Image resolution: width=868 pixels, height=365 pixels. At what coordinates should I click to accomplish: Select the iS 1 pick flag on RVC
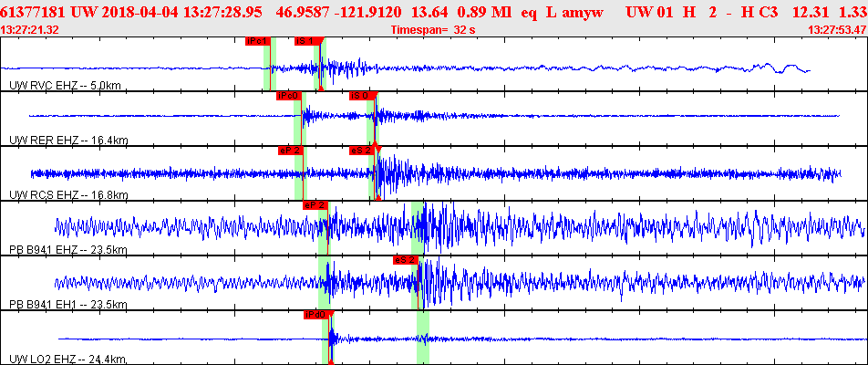(x=306, y=41)
